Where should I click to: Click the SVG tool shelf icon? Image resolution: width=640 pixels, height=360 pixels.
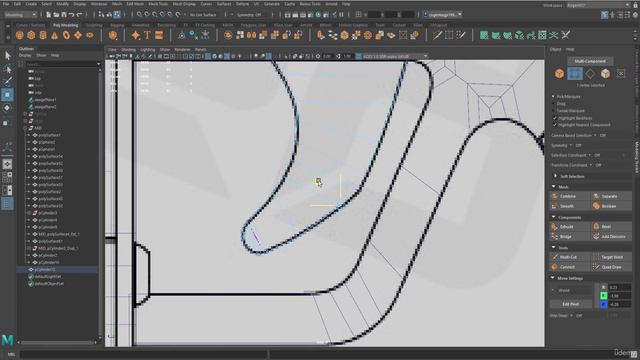(159, 36)
